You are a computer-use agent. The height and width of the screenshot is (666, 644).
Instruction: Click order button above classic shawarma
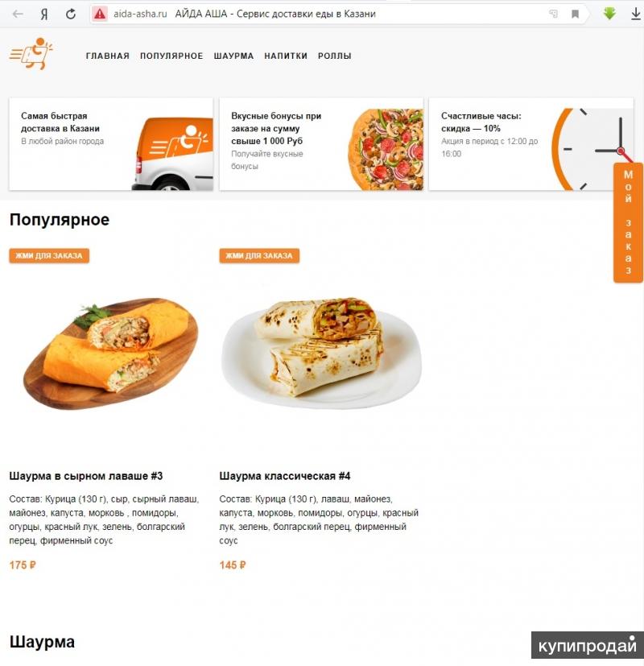pyautogui.click(x=259, y=256)
